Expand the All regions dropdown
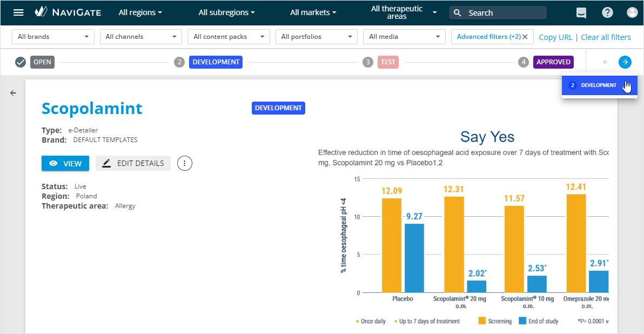Viewport: 644px width, 334px height. (x=140, y=12)
